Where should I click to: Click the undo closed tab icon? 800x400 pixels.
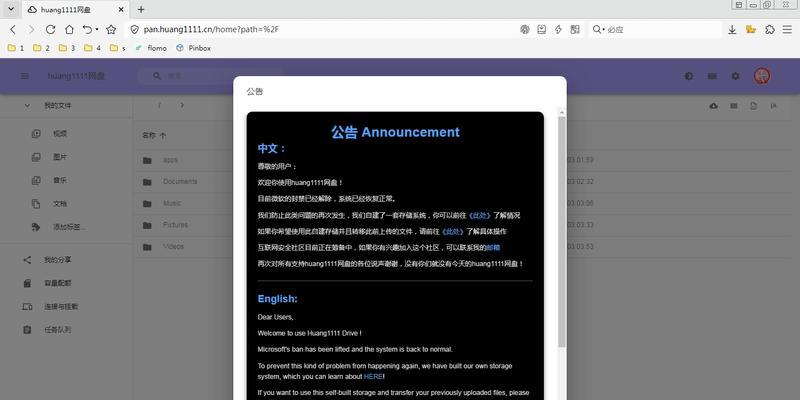(x=88, y=30)
